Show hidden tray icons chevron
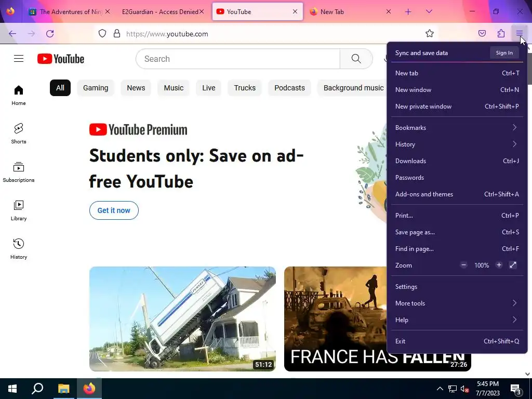 point(440,389)
